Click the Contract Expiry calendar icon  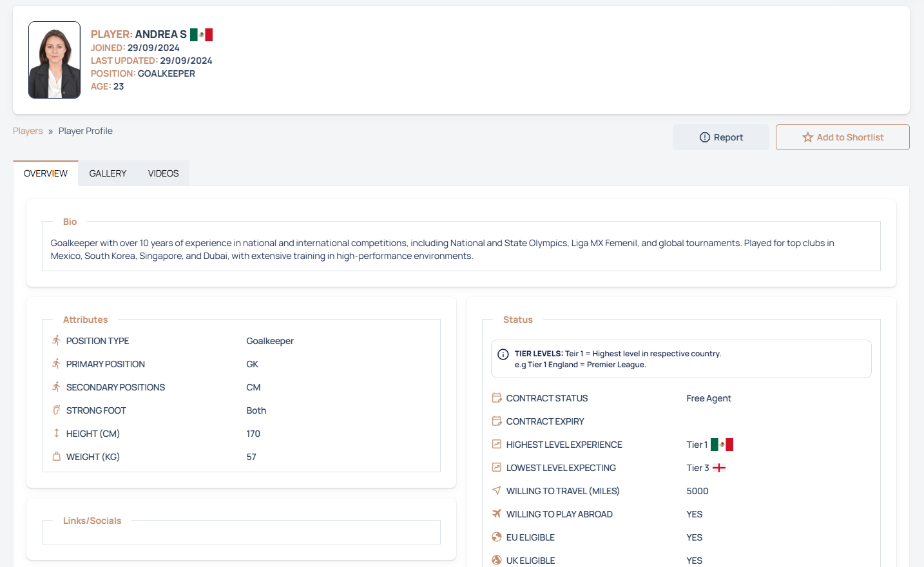[x=497, y=421]
